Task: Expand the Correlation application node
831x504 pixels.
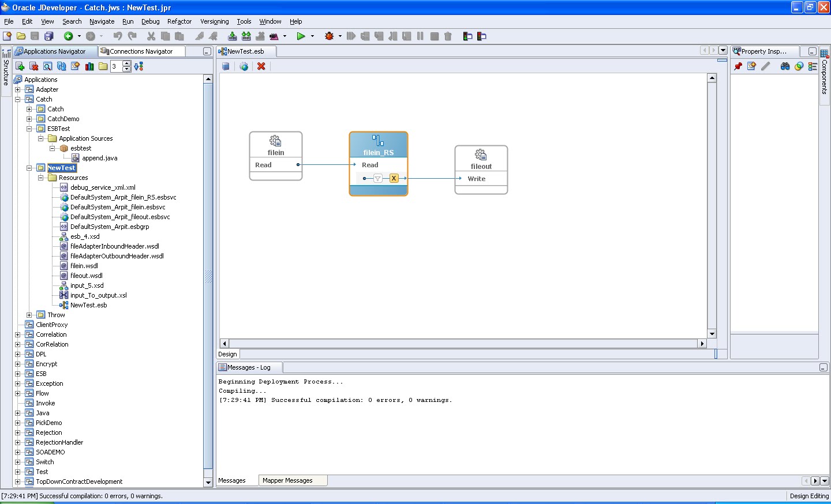Action: tap(17, 334)
